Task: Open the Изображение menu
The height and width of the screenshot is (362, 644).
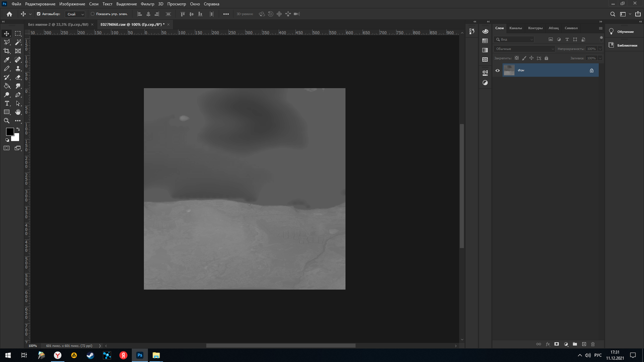Action: [x=72, y=4]
